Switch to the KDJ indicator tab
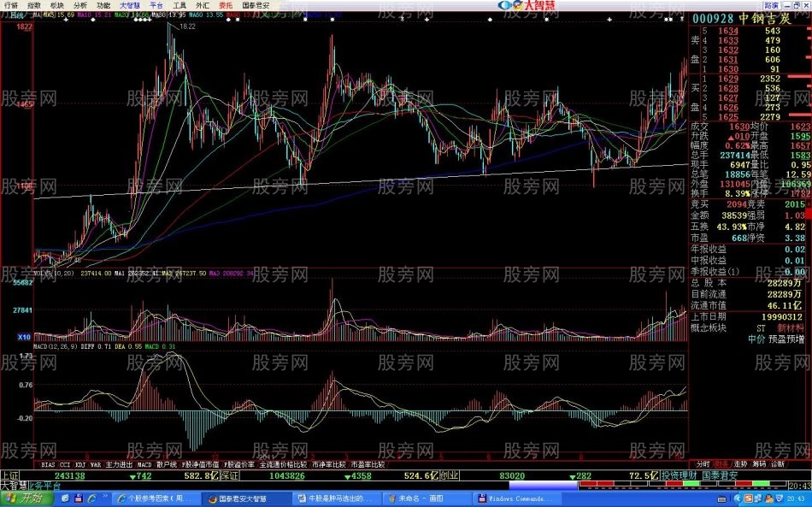The height and width of the screenshot is (507, 812). [80, 464]
